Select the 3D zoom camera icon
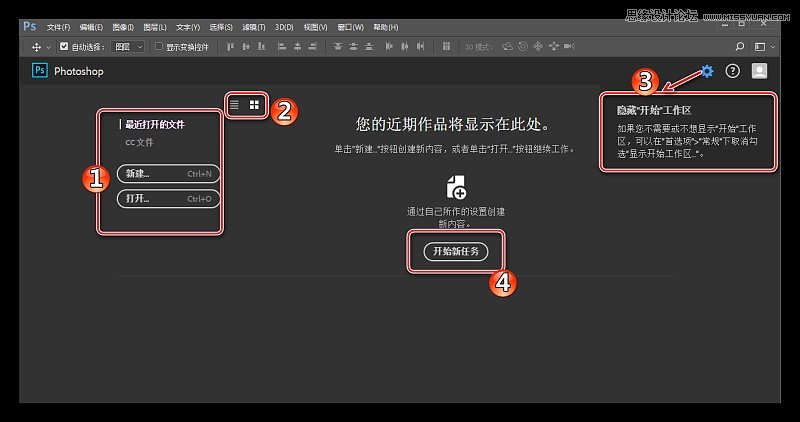800x422 pixels. coord(569,46)
